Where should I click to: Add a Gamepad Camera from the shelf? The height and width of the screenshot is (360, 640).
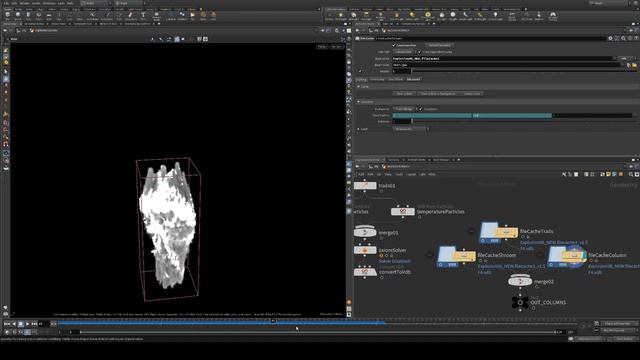click(x=553, y=16)
